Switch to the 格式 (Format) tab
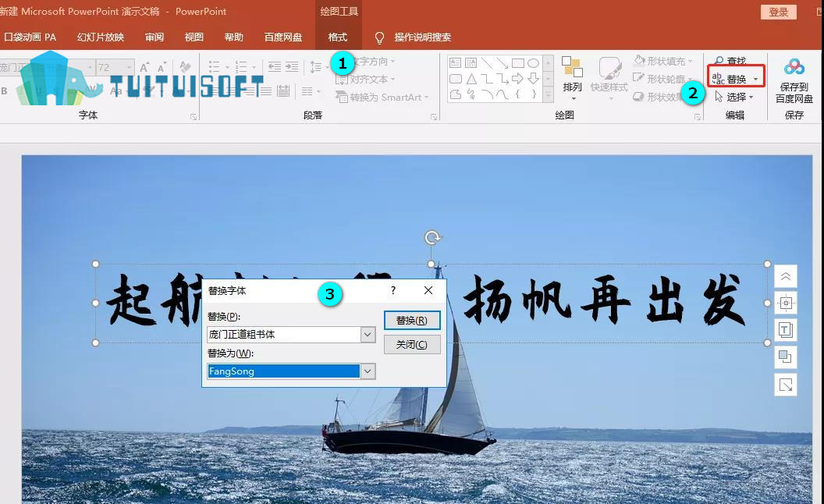824x504 pixels. (x=338, y=37)
